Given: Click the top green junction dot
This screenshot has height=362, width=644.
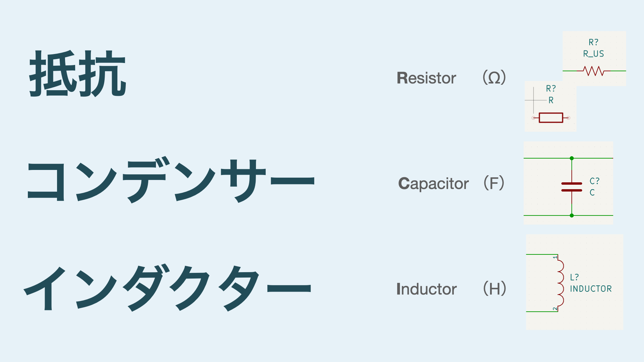Looking at the screenshot, I should pyautogui.click(x=572, y=158).
